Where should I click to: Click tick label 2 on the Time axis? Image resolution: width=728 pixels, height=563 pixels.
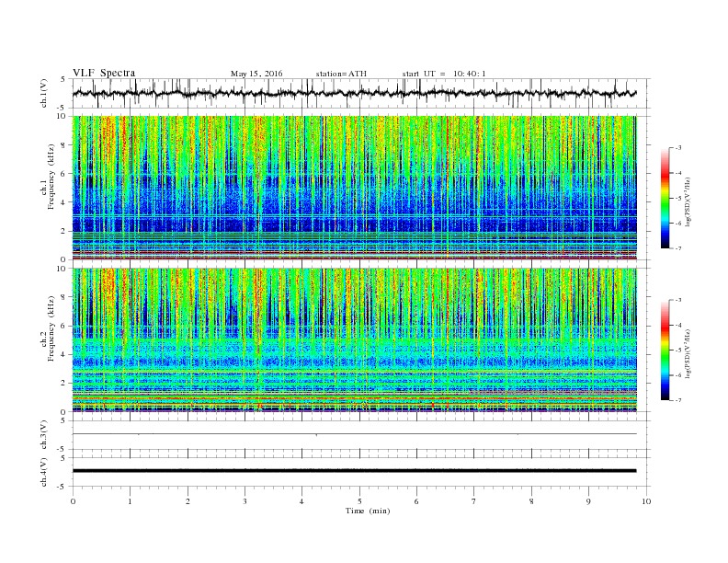[188, 501]
